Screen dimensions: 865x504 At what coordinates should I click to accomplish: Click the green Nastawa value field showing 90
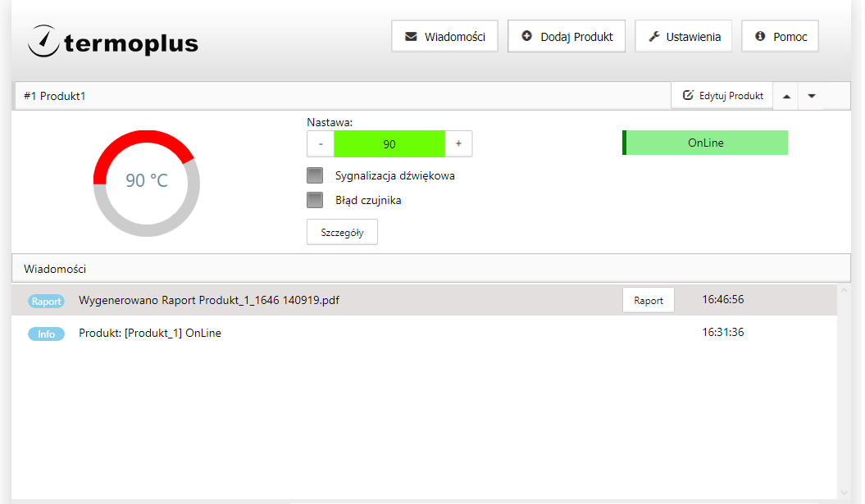point(389,143)
